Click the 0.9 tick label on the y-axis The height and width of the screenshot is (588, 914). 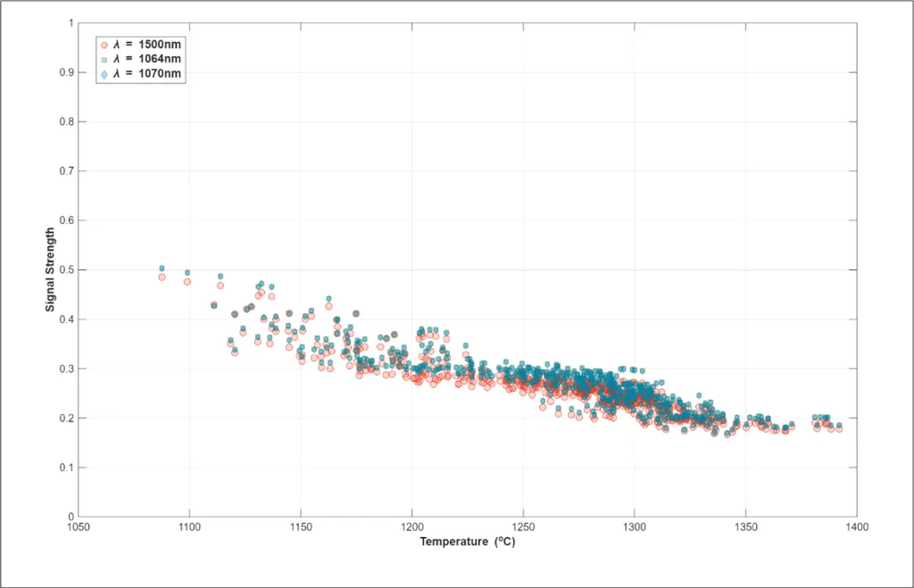pos(67,72)
